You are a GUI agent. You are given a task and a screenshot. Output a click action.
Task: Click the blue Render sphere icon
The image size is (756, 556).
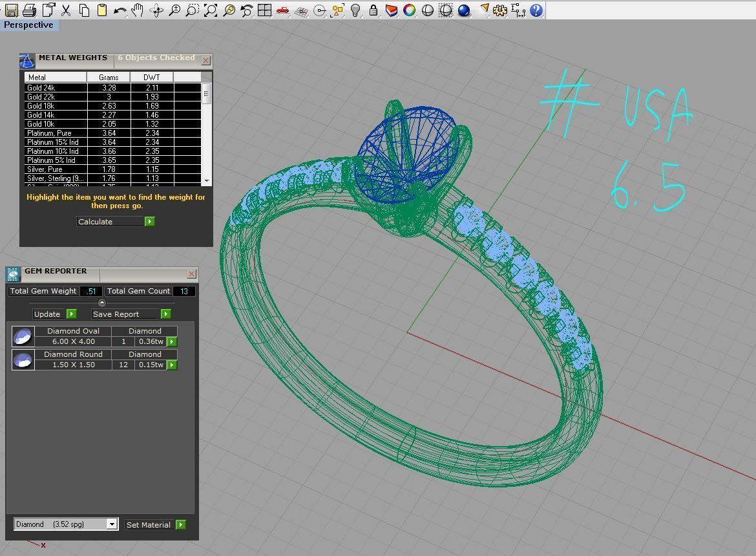click(464, 10)
